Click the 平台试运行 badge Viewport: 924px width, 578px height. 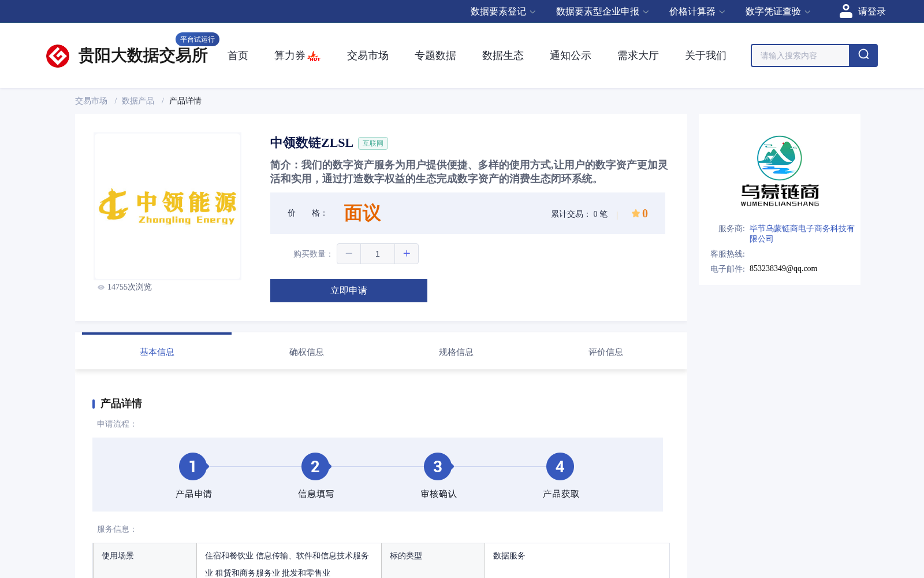pos(198,39)
